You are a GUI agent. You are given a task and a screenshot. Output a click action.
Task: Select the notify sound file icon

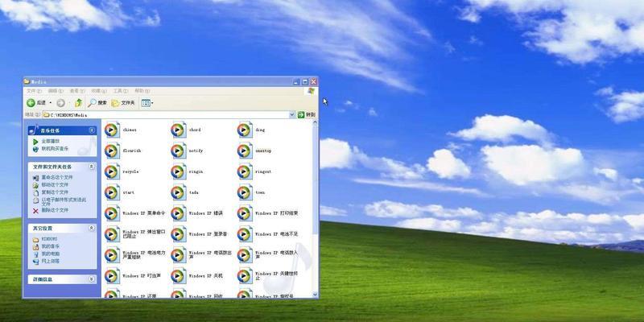pos(178,151)
